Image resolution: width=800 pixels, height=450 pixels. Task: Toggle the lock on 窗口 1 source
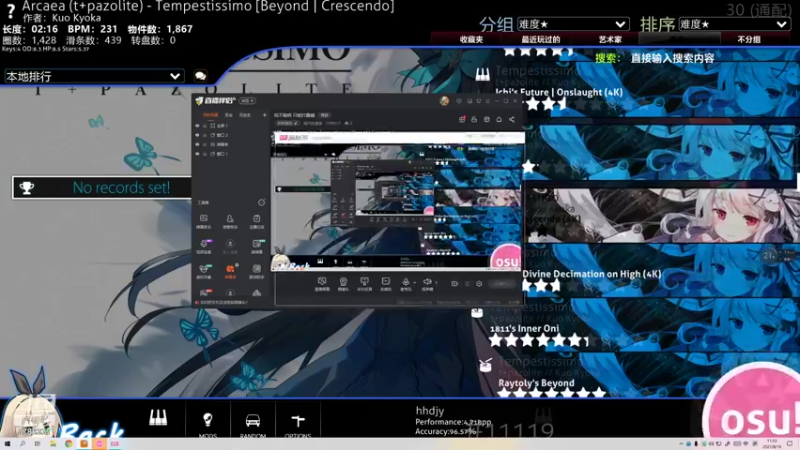[x=205, y=154]
